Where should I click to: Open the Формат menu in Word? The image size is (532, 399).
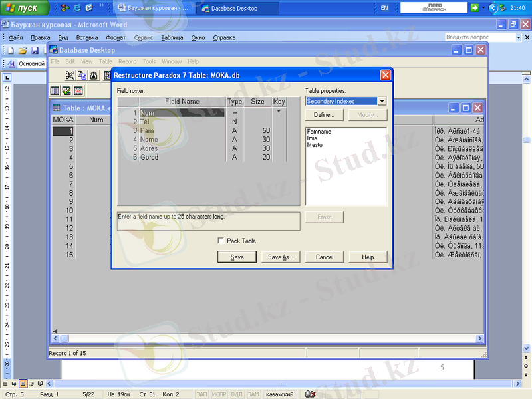click(116, 37)
